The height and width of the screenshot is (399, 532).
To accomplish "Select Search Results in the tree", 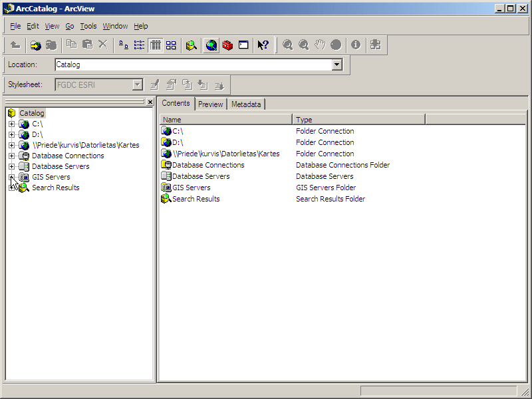I will tap(56, 188).
